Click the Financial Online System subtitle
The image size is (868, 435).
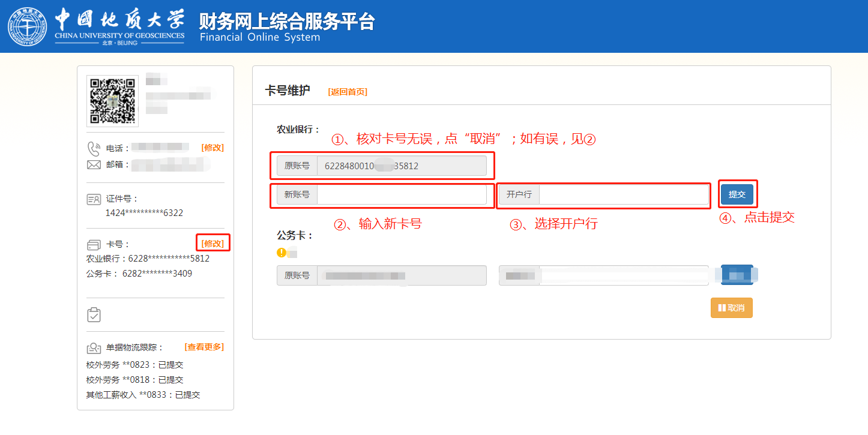260,37
